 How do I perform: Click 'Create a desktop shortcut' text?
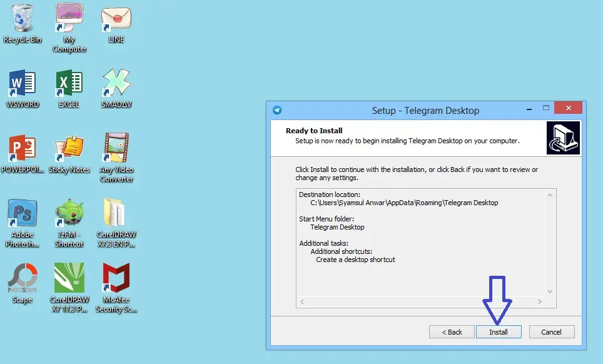(x=355, y=260)
